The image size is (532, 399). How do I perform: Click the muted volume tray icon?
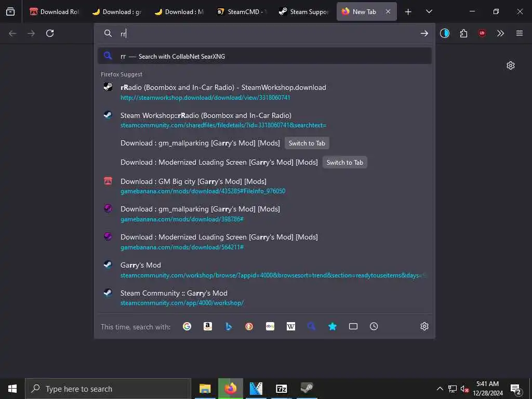point(464,389)
